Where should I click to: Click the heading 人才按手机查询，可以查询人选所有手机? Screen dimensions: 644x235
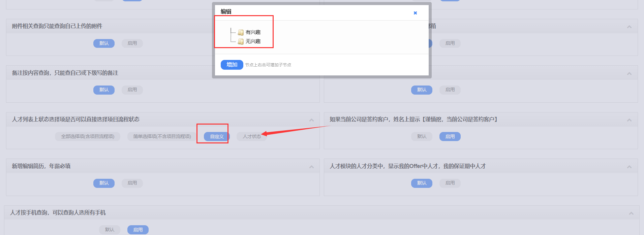[x=58, y=213]
